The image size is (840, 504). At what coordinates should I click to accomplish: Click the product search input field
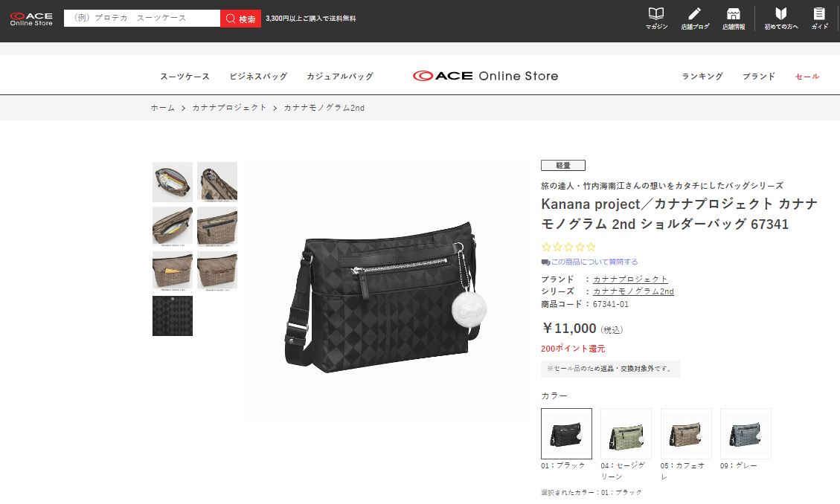pos(142,18)
